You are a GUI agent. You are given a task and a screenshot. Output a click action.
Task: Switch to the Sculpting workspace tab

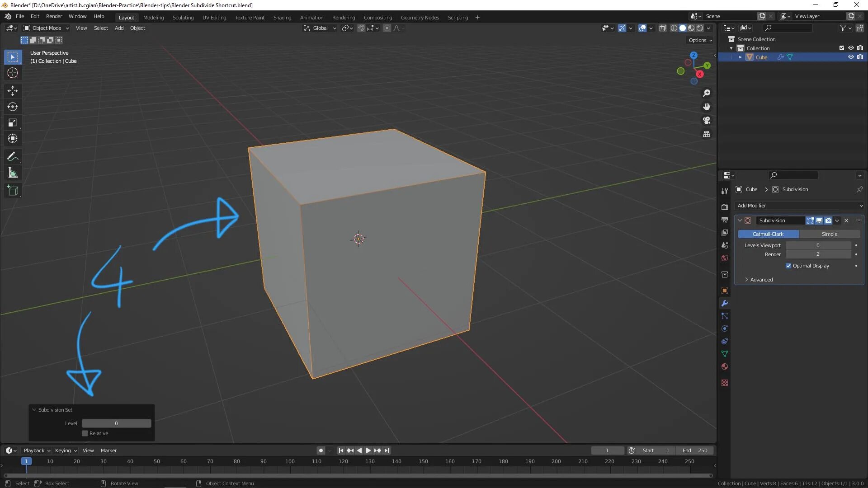coord(183,18)
